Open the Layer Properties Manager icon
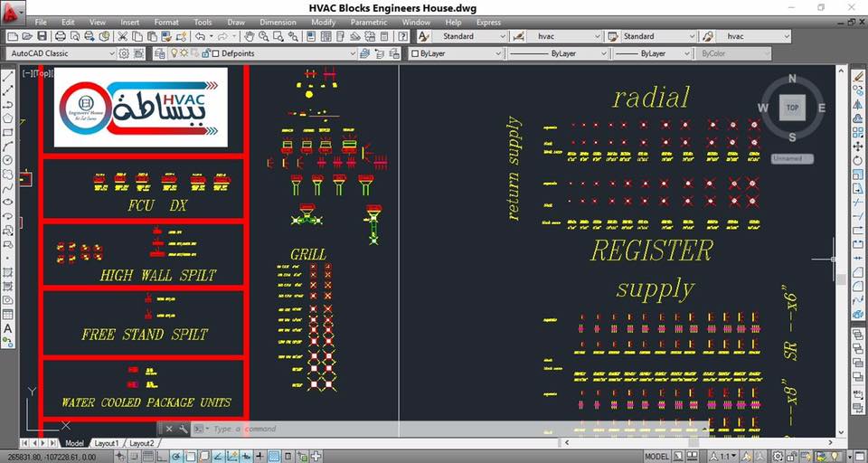Viewport: 868px width, 463px height. pos(159,53)
